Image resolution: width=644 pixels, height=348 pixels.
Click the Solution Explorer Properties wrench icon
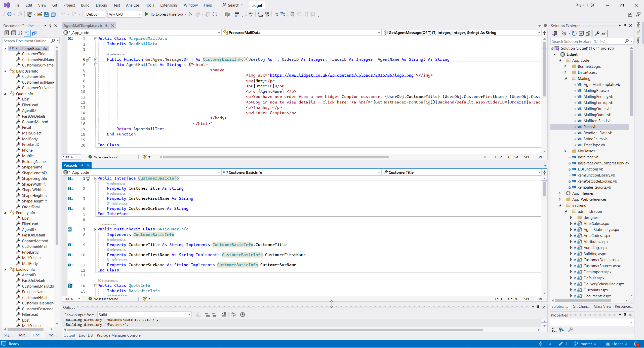[x=597, y=33]
